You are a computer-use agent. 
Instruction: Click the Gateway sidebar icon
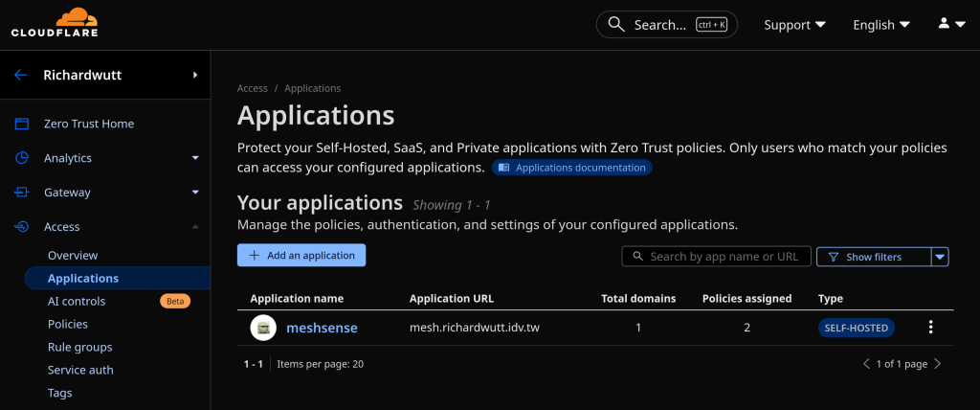[21, 193]
